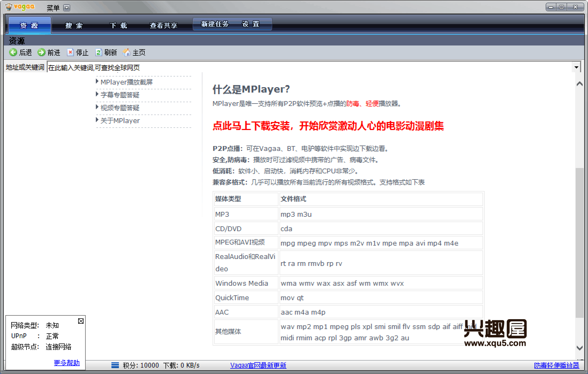This screenshot has height=374, width=588.
Task: Click the triangle beside MPlayer播放截屏
Action: [97, 81]
